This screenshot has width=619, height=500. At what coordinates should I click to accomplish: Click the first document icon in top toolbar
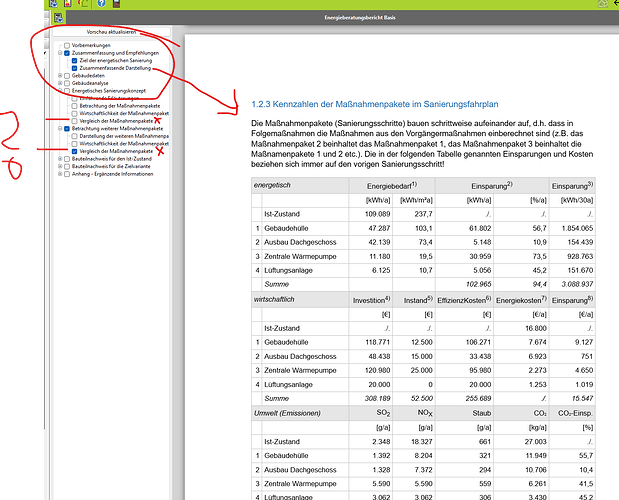click(x=53, y=3)
